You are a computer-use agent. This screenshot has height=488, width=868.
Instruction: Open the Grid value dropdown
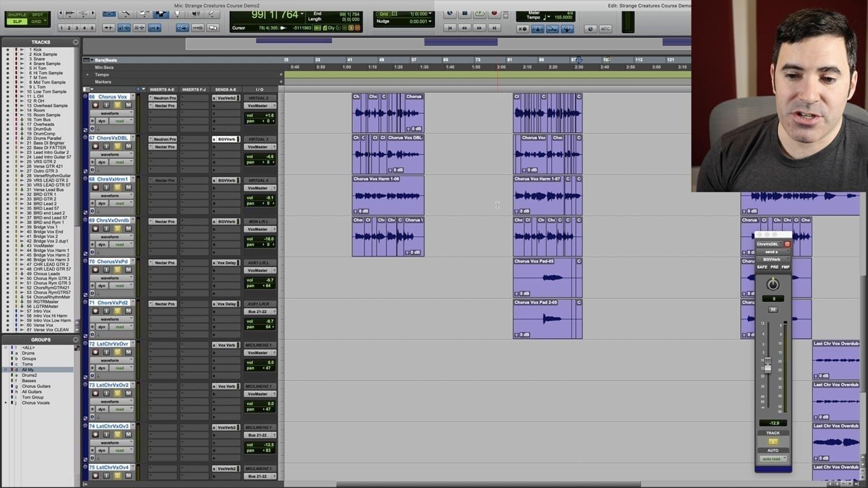430,14
